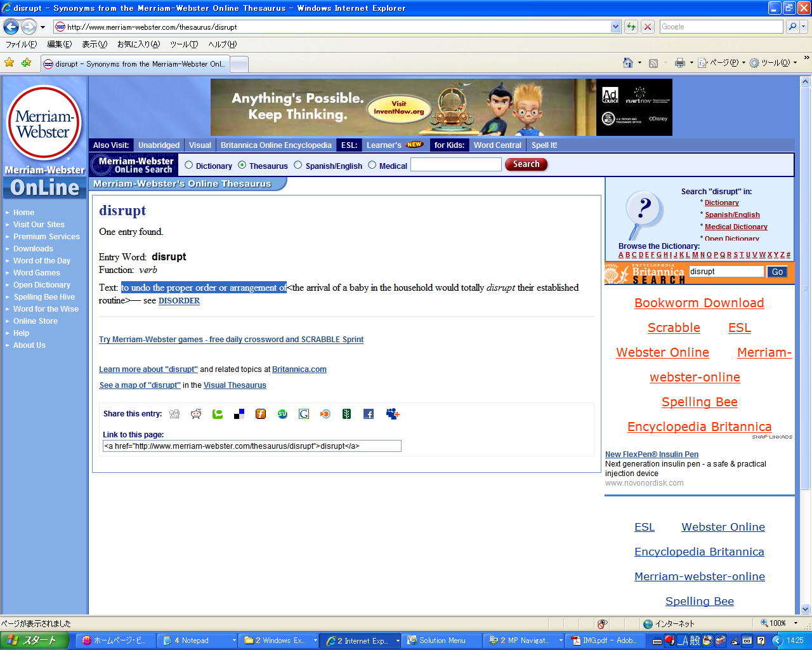
Task: Select the Medical radio button
Action: pos(372,165)
